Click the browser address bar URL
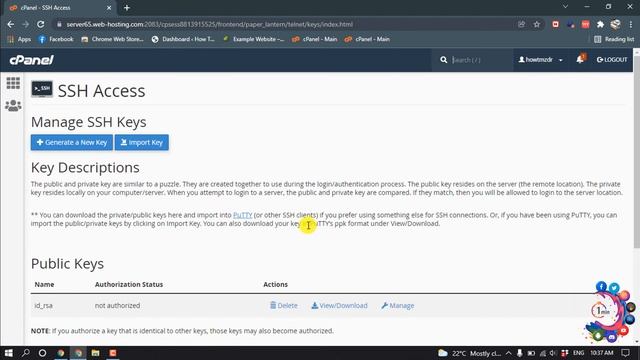This screenshot has width=640, height=360. click(x=209, y=24)
